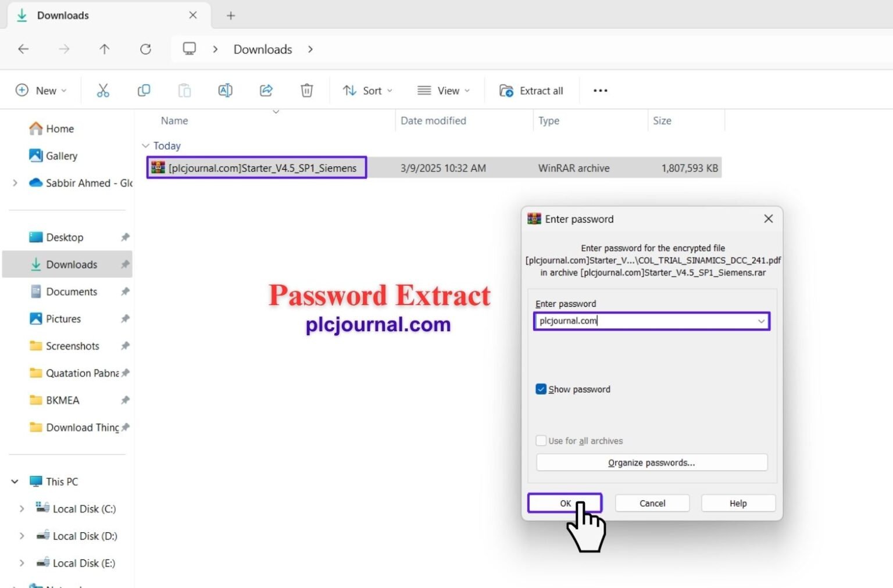This screenshot has height=588, width=893.
Task: Refresh the Downloads folder view
Action: click(145, 49)
